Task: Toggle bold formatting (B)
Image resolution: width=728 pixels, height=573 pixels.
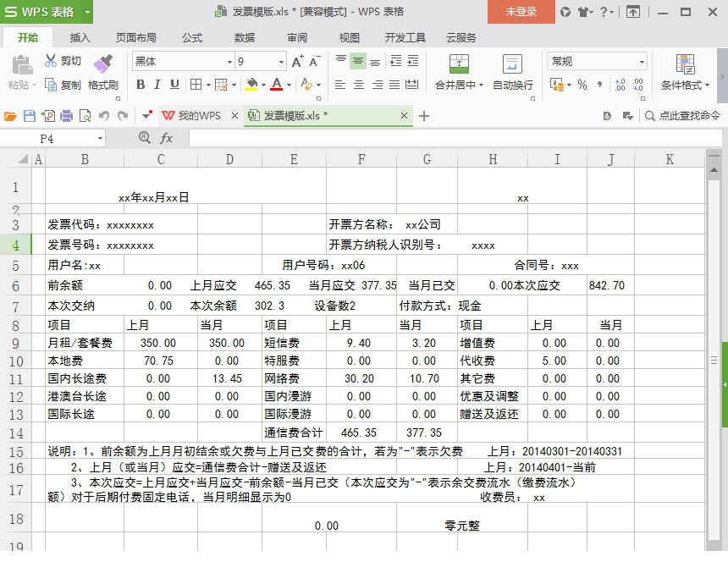Action: click(141, 85)
